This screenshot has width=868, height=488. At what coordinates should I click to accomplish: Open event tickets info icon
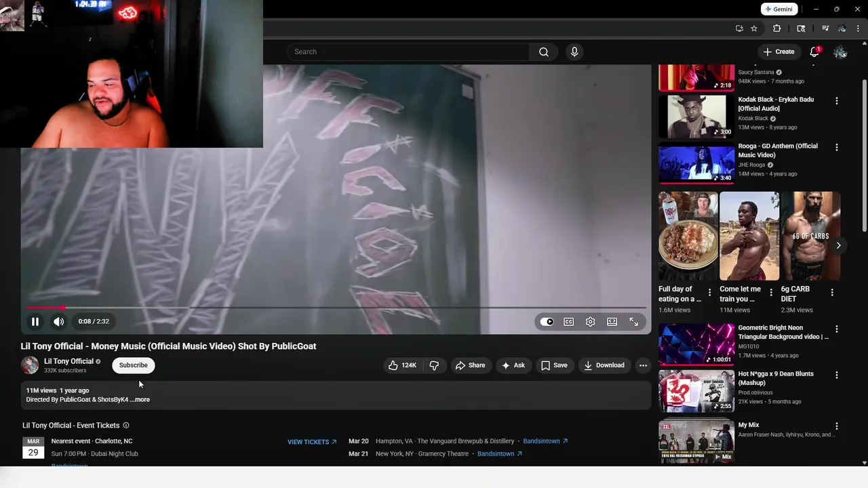[x=126, y=426]
